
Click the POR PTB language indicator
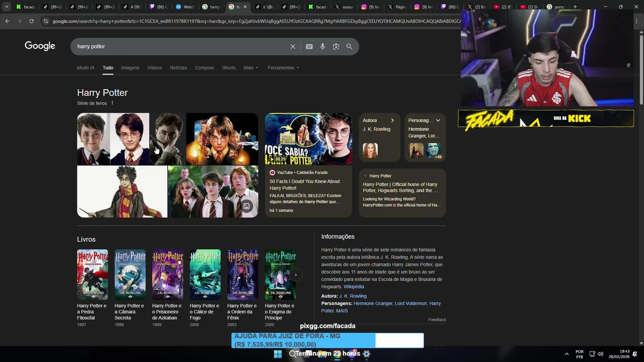(x=580, y=354)
